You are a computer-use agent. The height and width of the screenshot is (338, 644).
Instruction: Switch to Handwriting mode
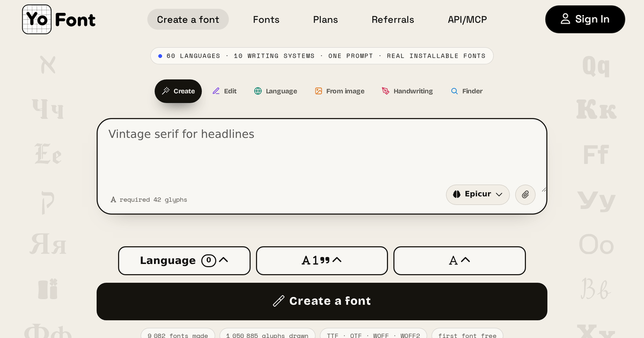(407, 91)
